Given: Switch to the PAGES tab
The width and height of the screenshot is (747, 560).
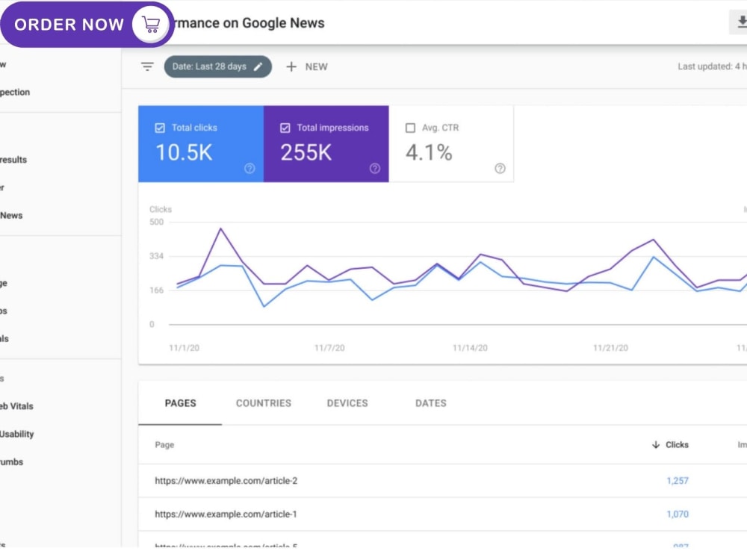Looking at the screenshot, I should pyautogui.click(x=180, y=403).
